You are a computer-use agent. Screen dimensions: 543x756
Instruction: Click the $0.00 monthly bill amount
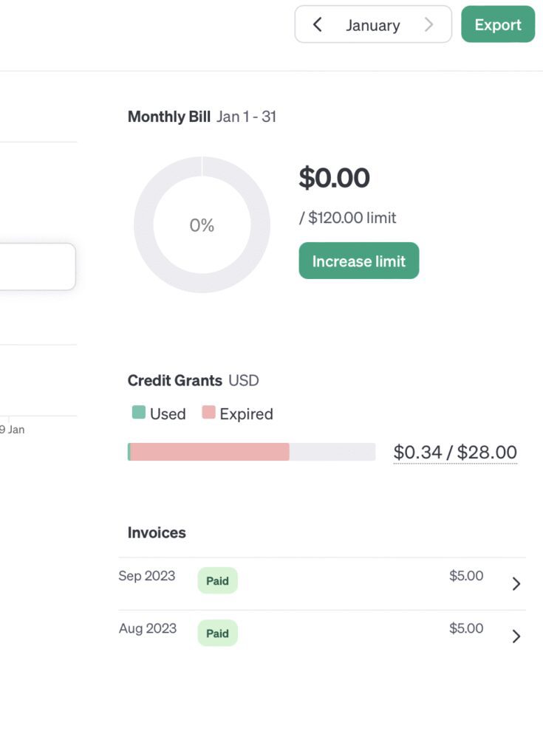click(334, 179)
